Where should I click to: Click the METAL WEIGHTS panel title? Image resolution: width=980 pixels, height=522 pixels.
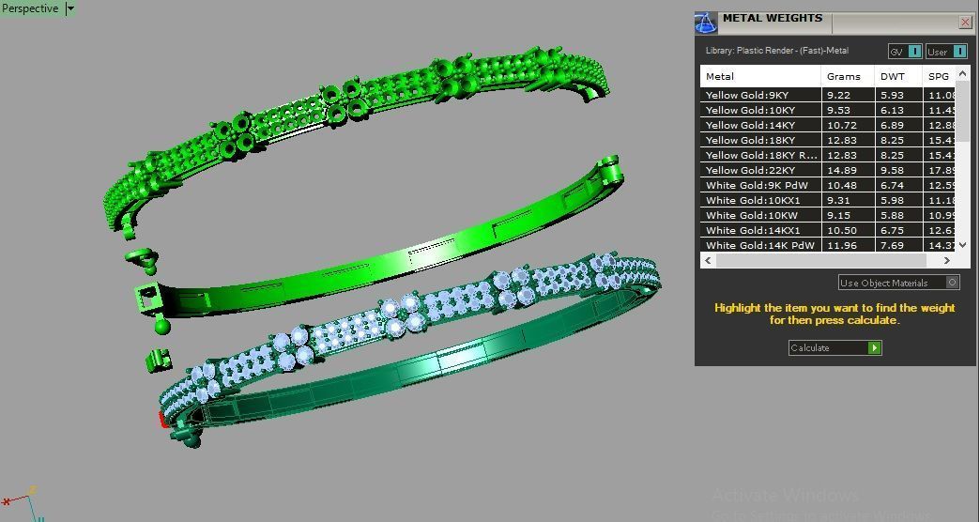pyautogui.click(x=773, y=18)
